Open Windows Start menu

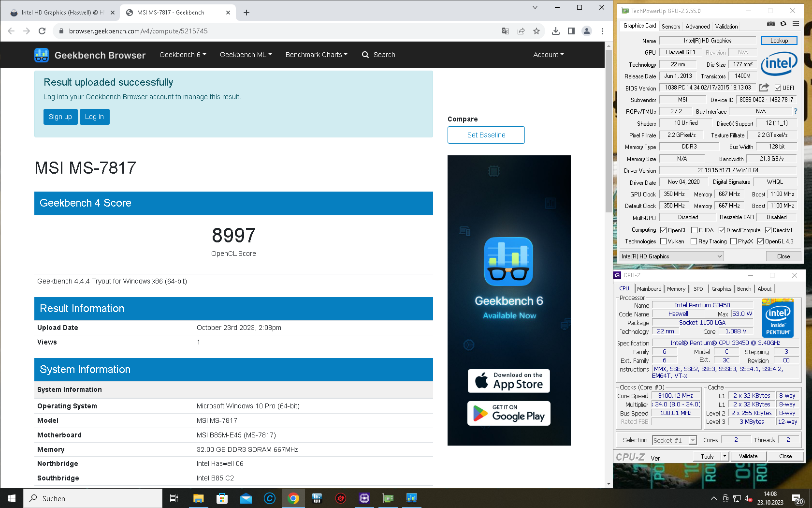click(x=12, y=498)
